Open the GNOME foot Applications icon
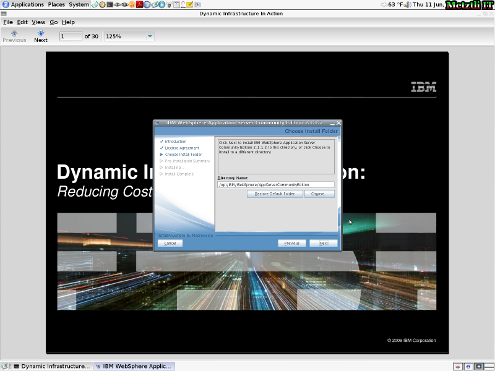The width and height of the screenshot is (495, 371). [x=5, y=4]
